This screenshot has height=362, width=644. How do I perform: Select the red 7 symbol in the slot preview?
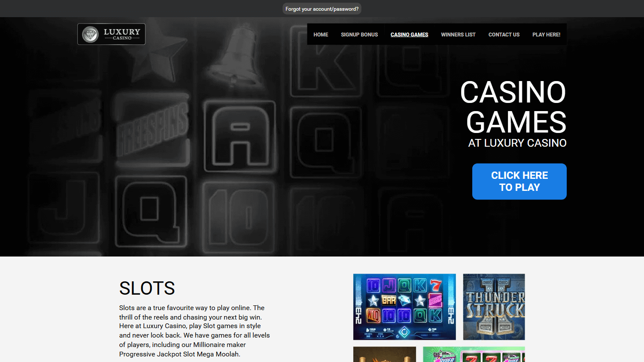coord(436,285)
